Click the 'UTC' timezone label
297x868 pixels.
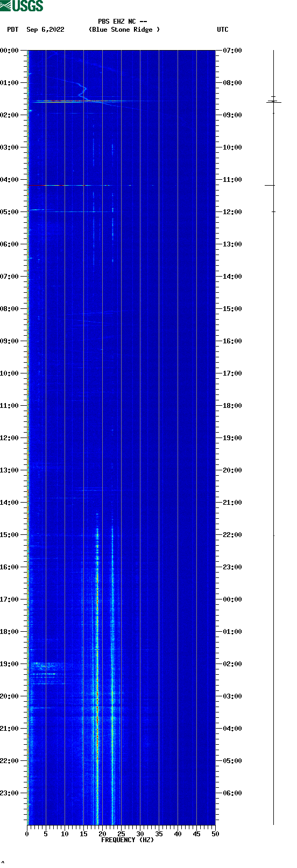point(223,30)
